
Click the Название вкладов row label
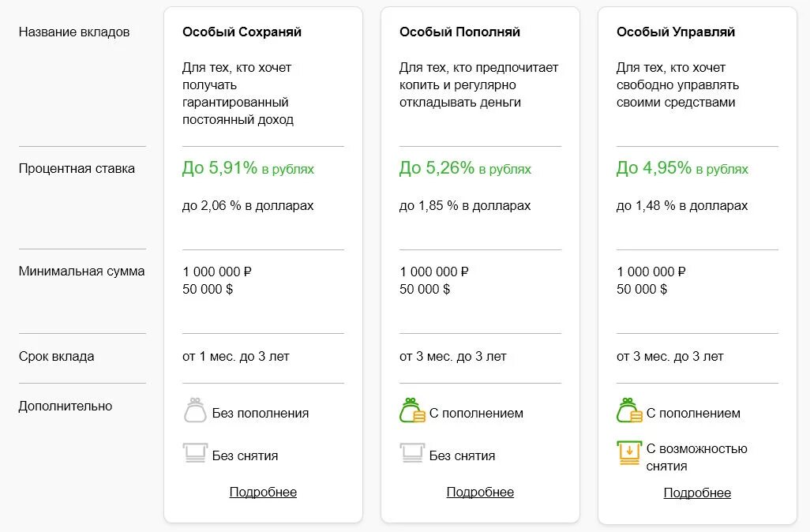pos(74,32)
